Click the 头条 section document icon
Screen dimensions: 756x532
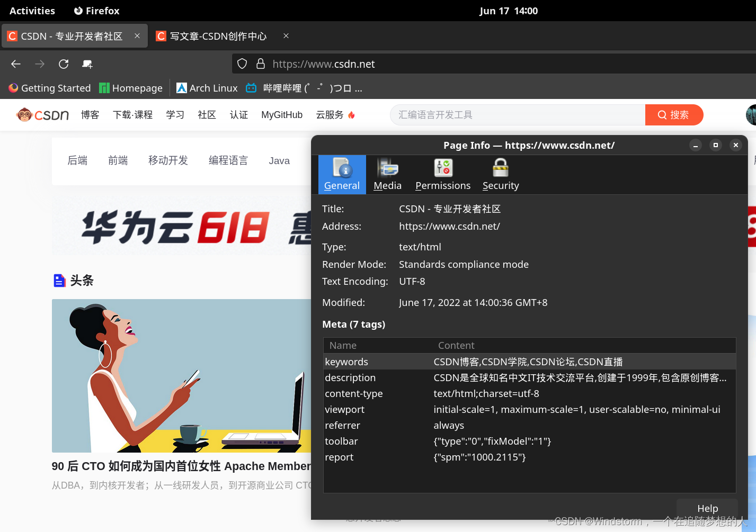59,281
